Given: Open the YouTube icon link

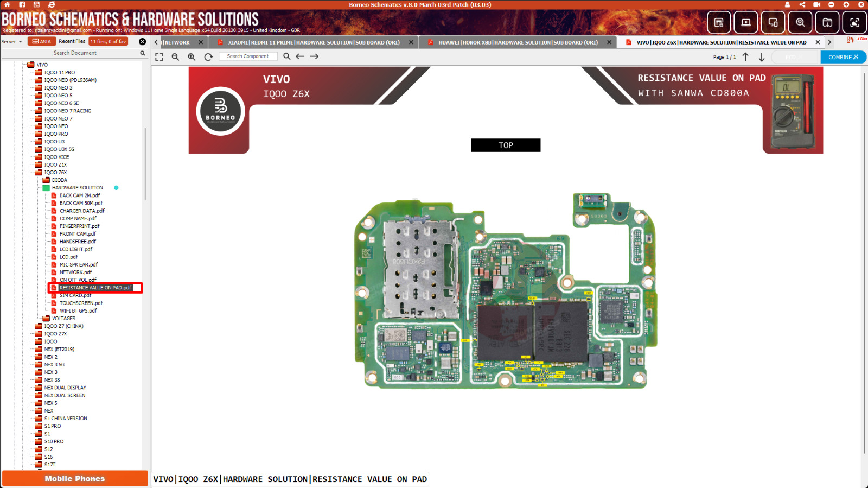Looking at the screenshot, I should pyautogui.click(x=36, y=4).
